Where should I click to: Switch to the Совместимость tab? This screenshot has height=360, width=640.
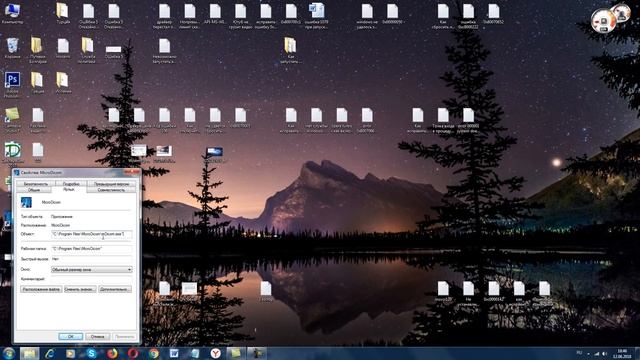click(111, 190)
